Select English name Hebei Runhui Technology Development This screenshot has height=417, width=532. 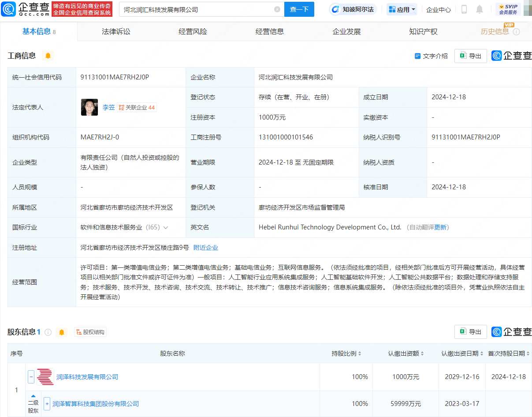pos(330,228)
